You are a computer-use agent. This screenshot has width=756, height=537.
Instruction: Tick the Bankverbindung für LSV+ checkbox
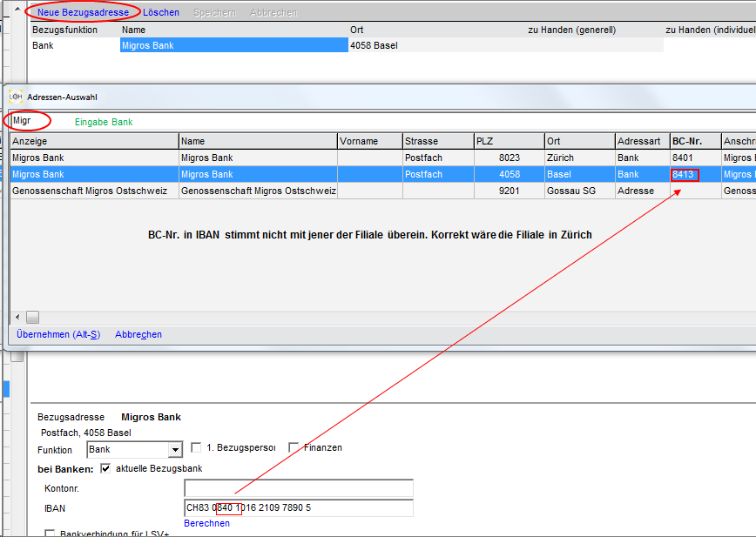(x=50, y=534)
